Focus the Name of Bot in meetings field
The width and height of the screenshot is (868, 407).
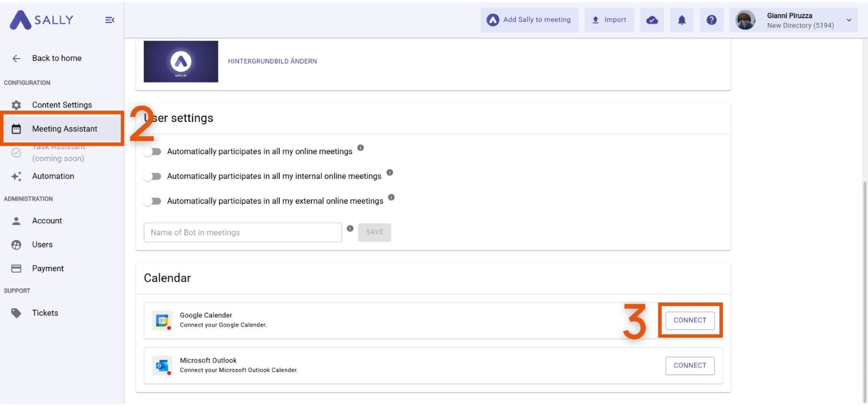[243, 233]
